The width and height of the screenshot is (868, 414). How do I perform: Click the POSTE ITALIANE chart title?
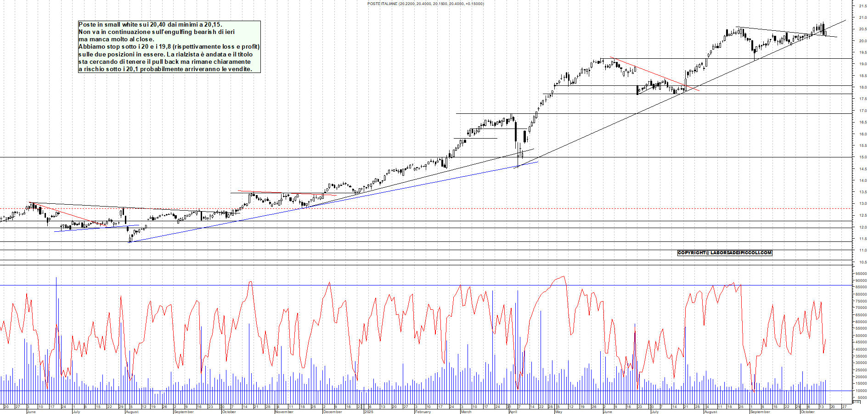(x=425, y=4)
